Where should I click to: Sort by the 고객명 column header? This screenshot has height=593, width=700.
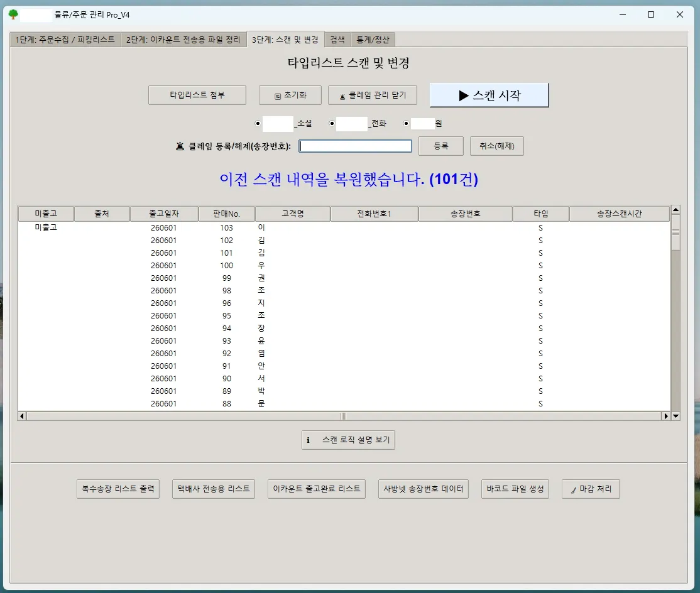pos(293,214)
